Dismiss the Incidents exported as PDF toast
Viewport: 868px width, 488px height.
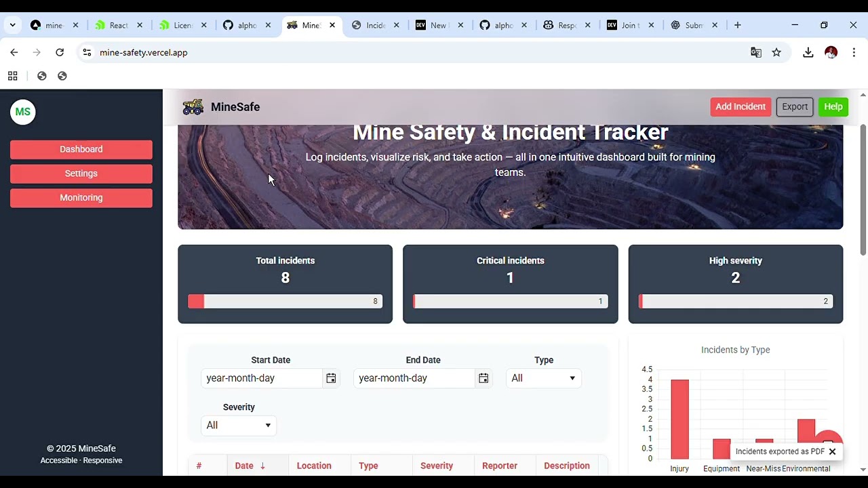pos(832,451)
